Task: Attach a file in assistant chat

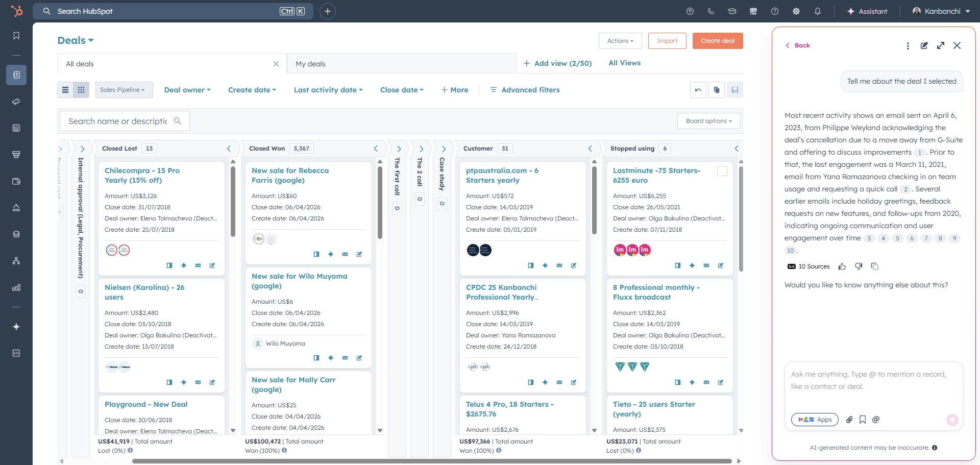Action: (x=849, y=420)
